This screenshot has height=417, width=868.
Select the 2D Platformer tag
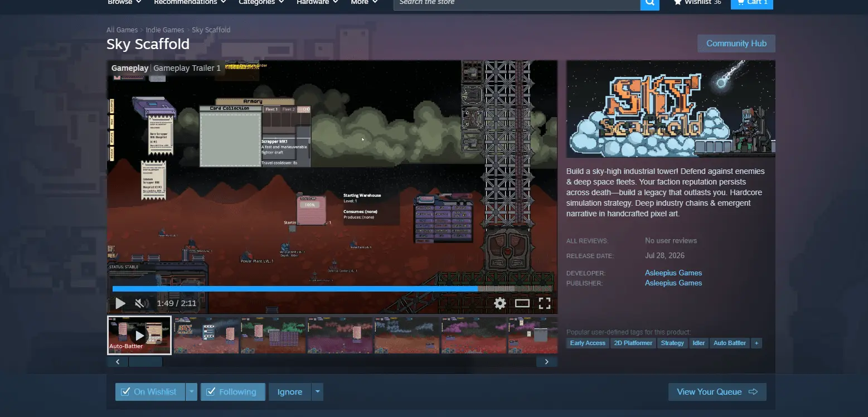coord(633,343)
